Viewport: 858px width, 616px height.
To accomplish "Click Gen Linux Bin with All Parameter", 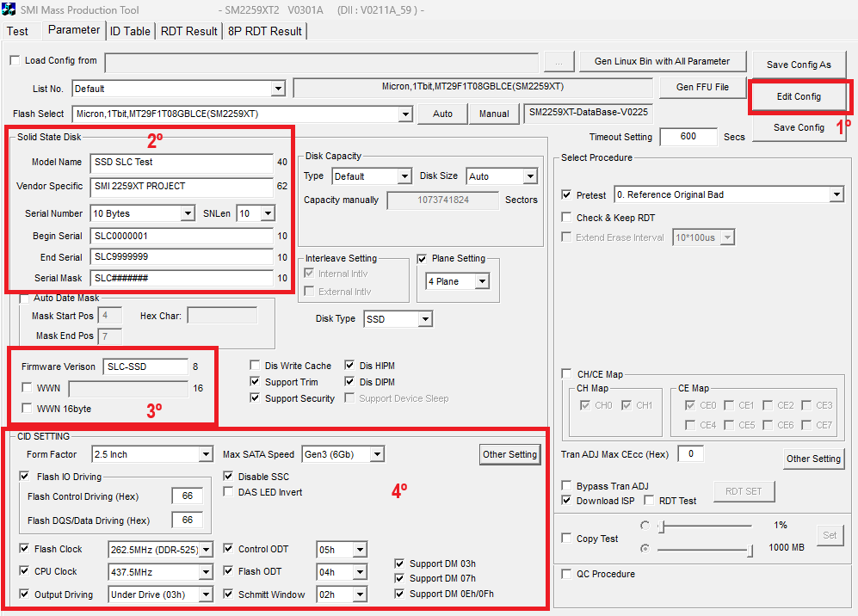I will point(662,61).
